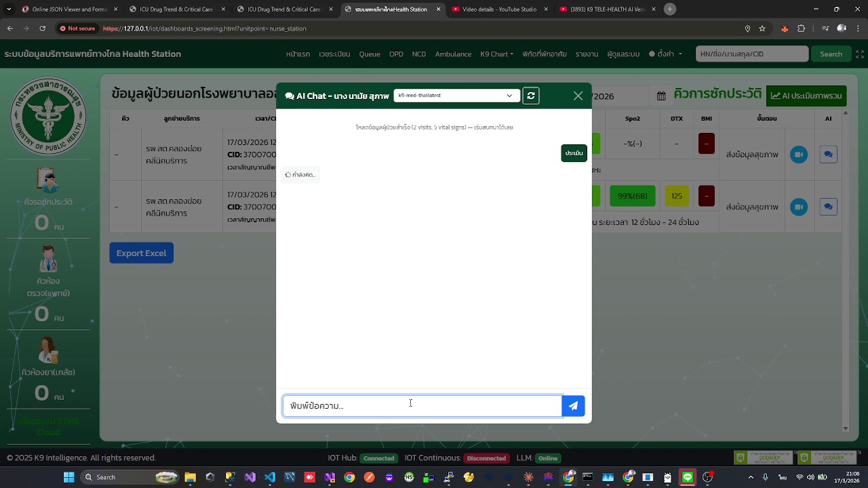This screenshot has height=488, width=868.
Task: Open AI chat for SpO2 99%(68) row
Action: click(x=828, y=207)
